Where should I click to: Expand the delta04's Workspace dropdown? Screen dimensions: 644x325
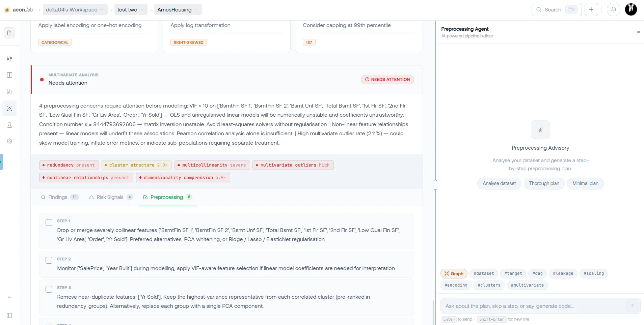click(75, 10)
